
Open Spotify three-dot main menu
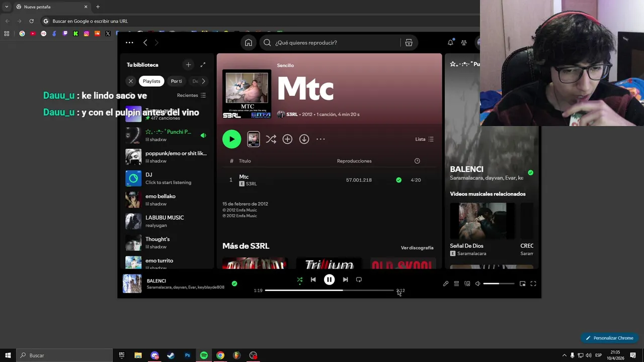[x=129, y=43]
